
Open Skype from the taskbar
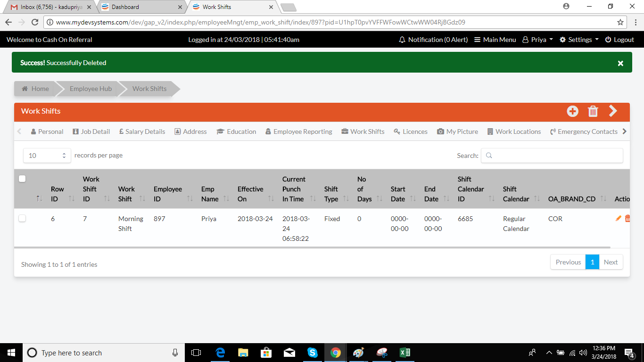(313, 353)
